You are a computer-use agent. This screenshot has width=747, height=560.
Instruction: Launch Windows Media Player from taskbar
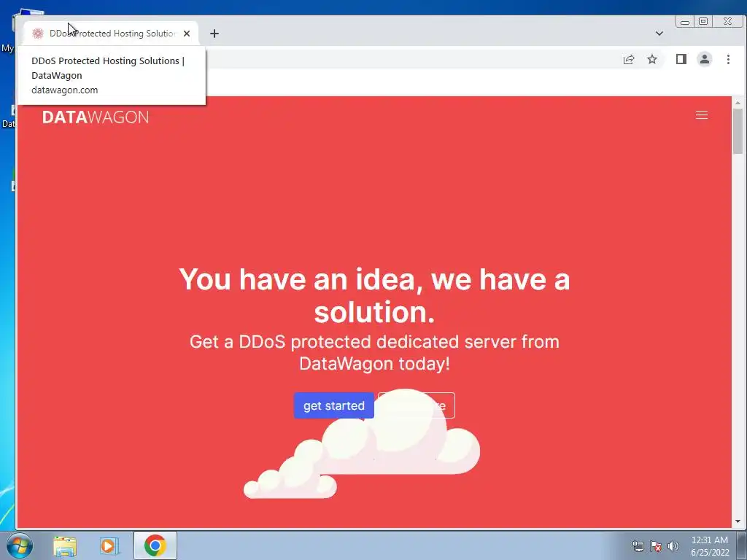(109, 546)
